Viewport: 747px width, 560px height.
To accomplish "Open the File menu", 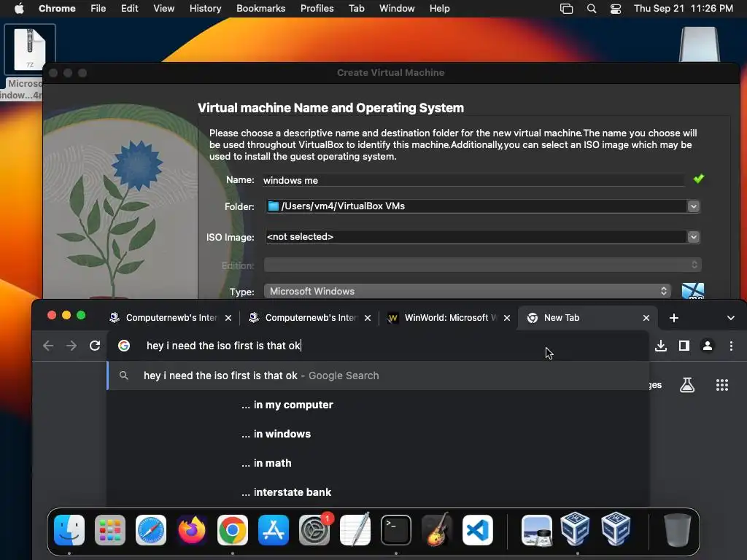I will click(x=98, y=9).
